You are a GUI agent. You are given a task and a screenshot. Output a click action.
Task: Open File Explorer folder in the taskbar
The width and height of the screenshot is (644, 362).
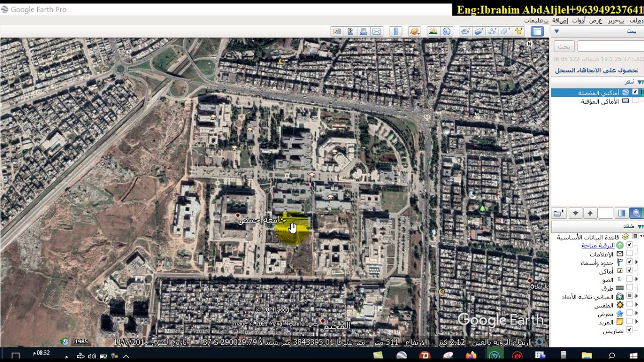pos(587,356)
